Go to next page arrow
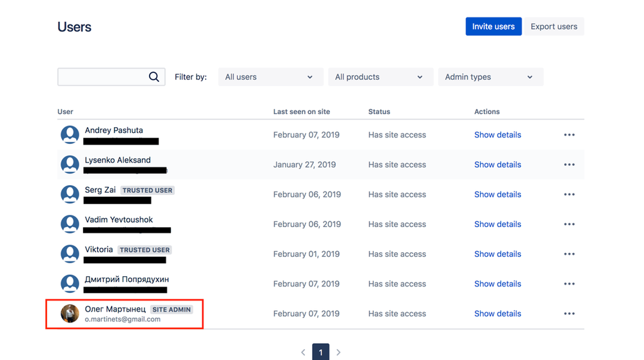Screen dimensions: 644x360 338,352
